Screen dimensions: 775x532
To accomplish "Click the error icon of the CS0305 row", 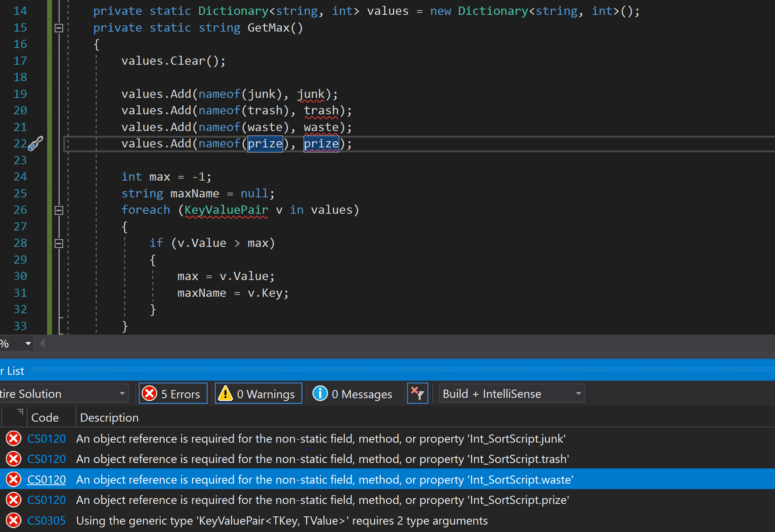I will click(x=14, y=521).
